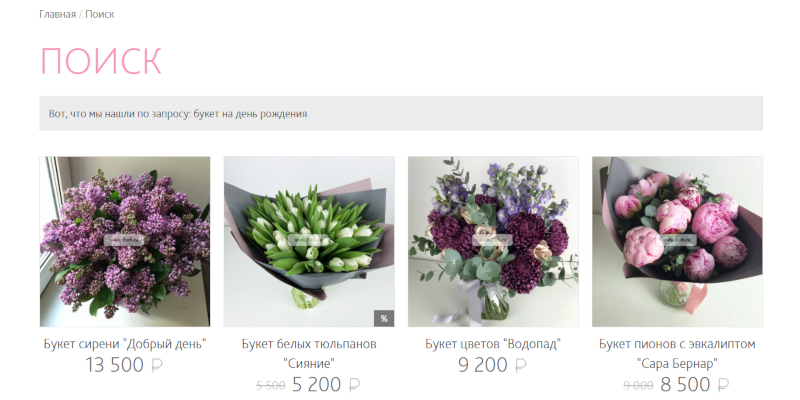Open the pink peonies bouquet photo
This screenshot has height=400, width=800.
pyautogui.click(x=678, y=241)
